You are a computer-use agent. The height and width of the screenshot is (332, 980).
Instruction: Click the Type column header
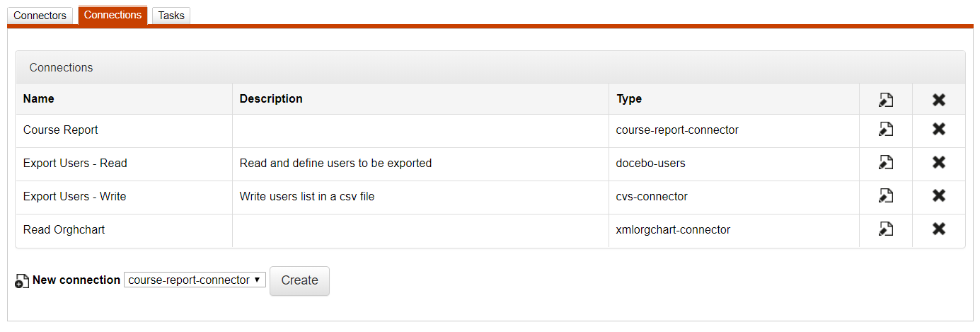(629, 99)
